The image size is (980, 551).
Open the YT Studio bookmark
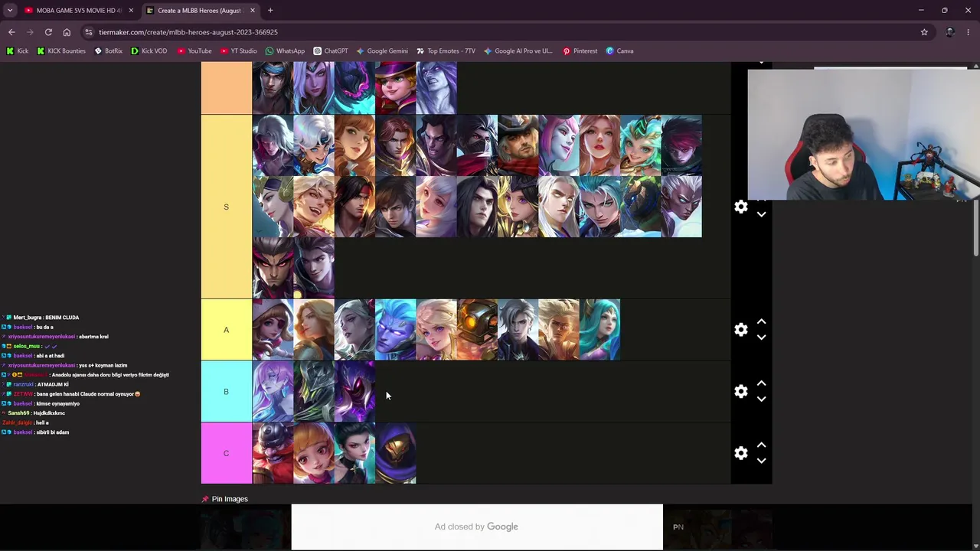pos(238,51)
